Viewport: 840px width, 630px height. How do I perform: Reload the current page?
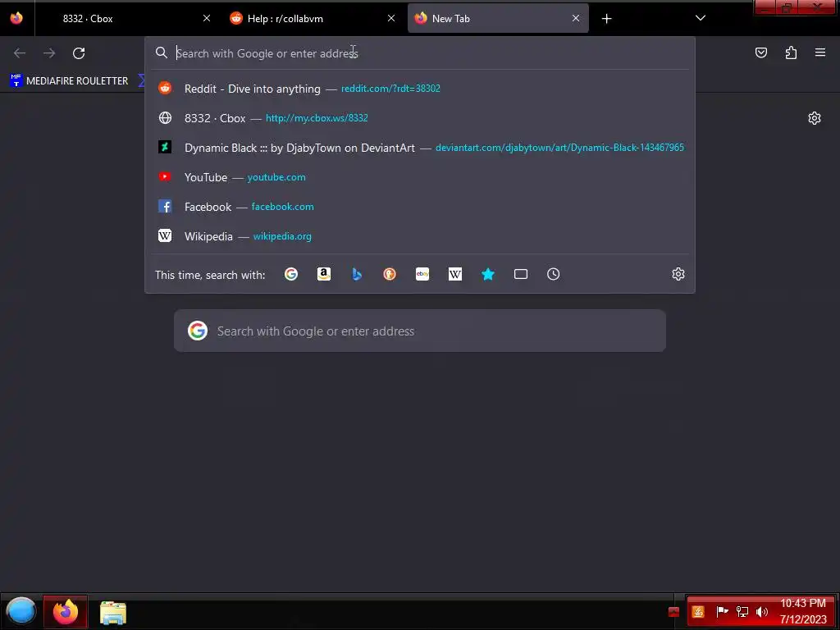click(79, 53)
